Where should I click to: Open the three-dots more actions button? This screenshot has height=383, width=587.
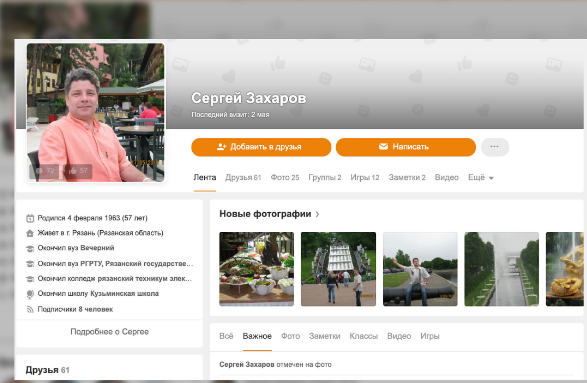coord(495,147)
